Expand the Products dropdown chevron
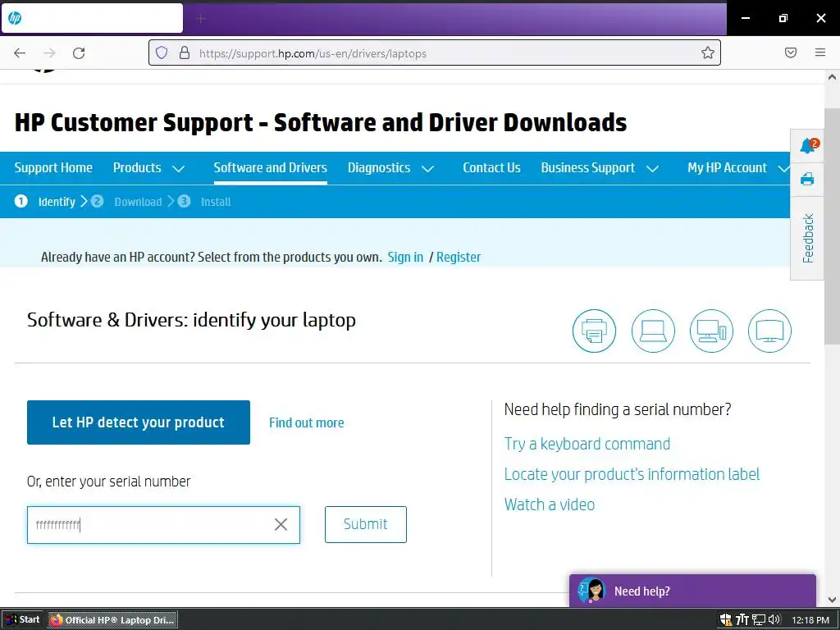840x630 pixels. click(x=178, y=169)
